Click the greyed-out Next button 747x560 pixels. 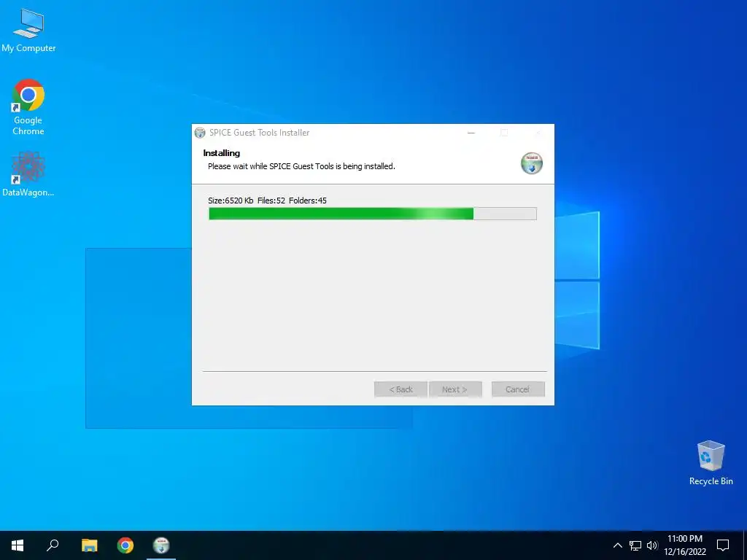click(x=455, y=389)
